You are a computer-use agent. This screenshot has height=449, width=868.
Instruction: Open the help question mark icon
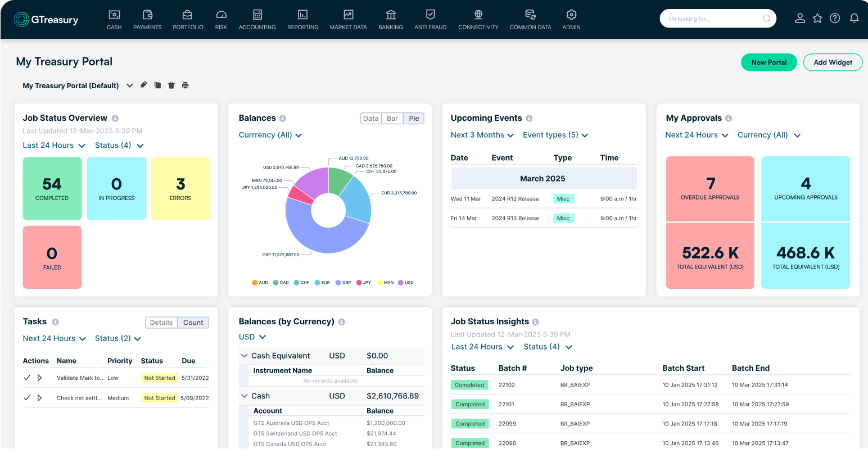[x=835, y=19]
